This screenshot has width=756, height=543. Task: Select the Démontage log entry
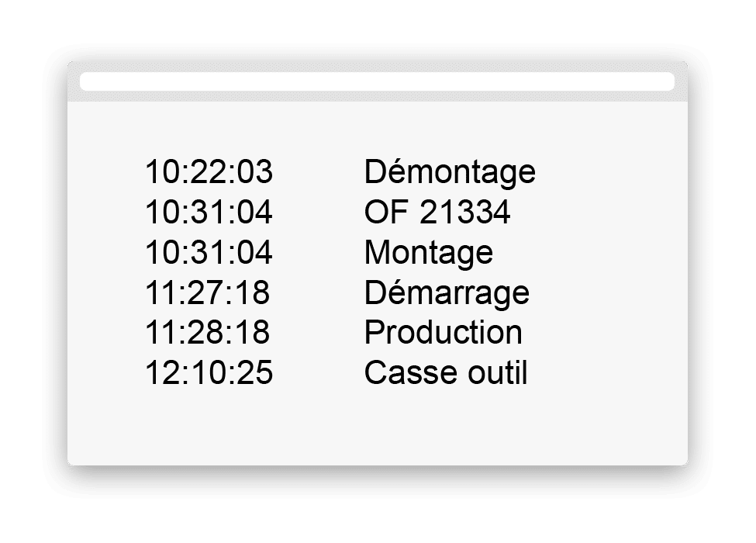[450, 172]
